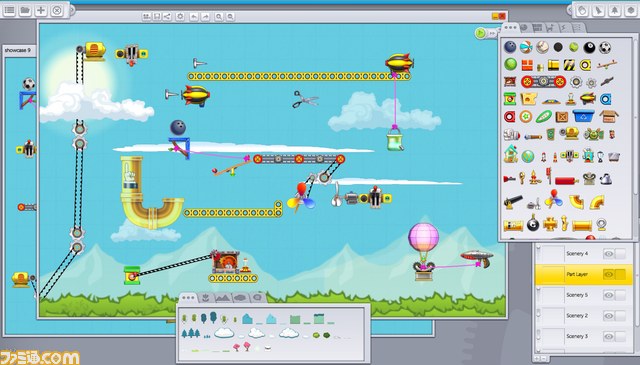Image resolution: width=640 pixels, height=365 pixels.
Task: Choose the conveyor belt part in palette
Action: [x=543, y=82]
